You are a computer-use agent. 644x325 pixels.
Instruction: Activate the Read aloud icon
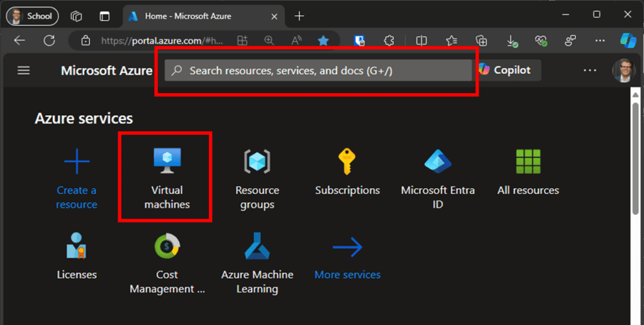[296, 40]
